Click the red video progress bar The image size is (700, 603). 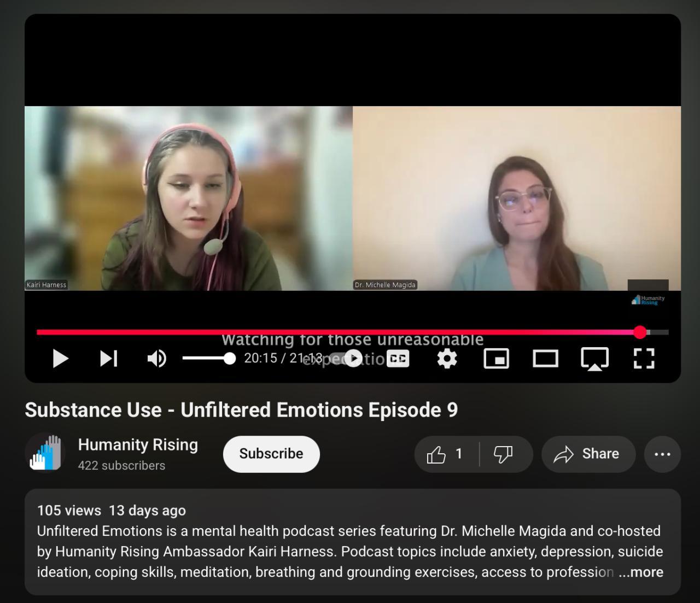pos(352,332)
